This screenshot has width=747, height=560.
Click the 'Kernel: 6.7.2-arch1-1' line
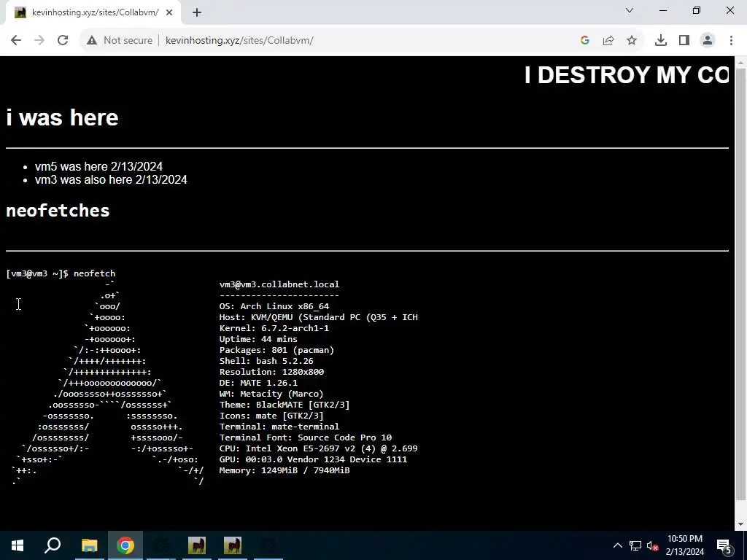[x=274, y=328]
